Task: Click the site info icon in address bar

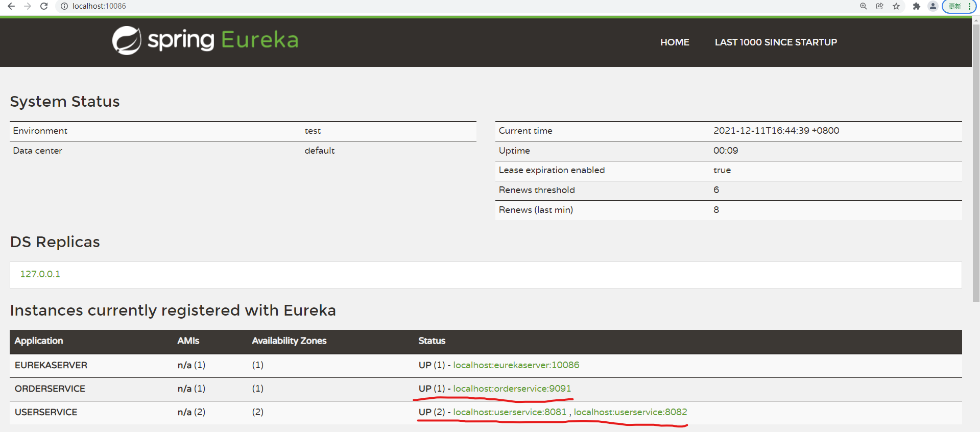Action: click(64, 6)
